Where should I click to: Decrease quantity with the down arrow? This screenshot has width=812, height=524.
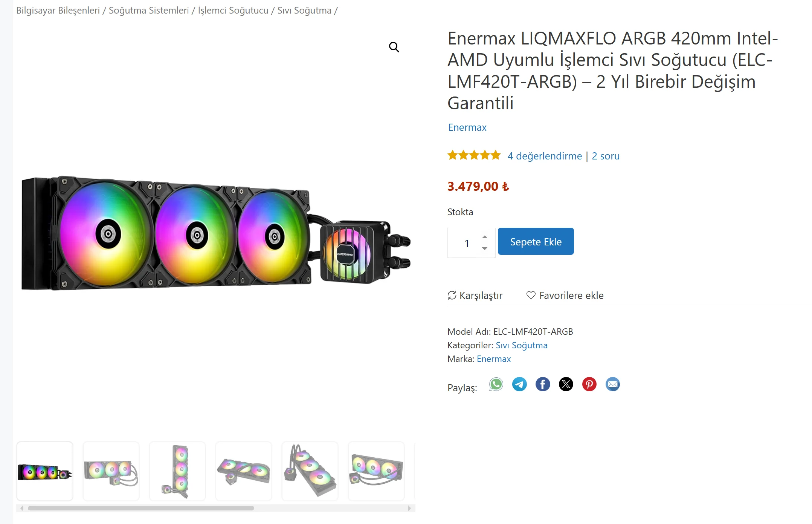485,248
